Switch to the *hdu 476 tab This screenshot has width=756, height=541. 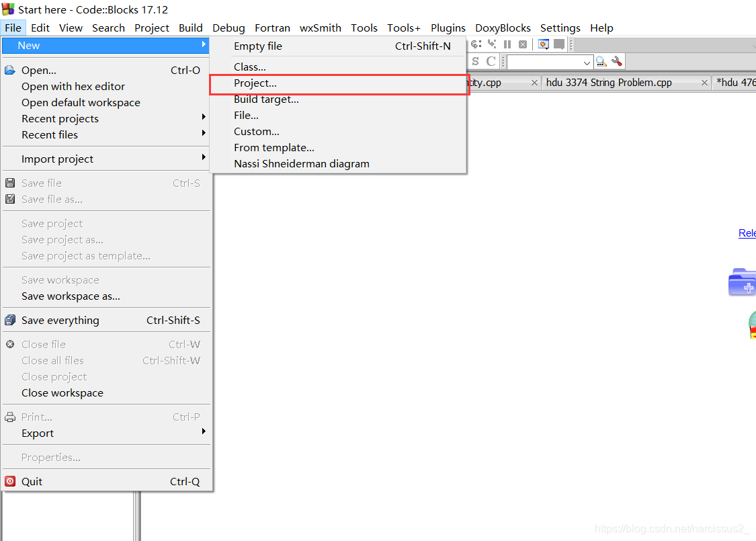click(736, 83)
